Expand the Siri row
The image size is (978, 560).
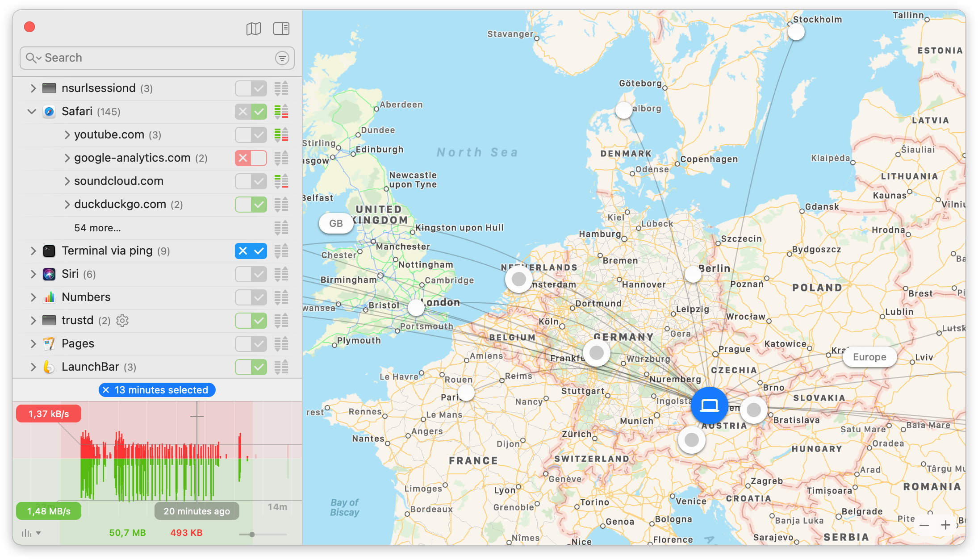tap(33, 274)
